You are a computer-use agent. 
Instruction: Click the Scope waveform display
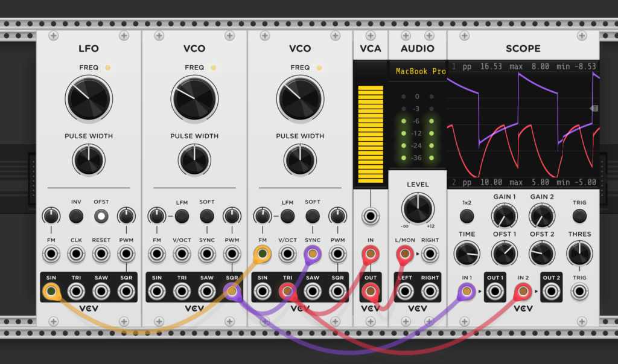coord(523,124)
